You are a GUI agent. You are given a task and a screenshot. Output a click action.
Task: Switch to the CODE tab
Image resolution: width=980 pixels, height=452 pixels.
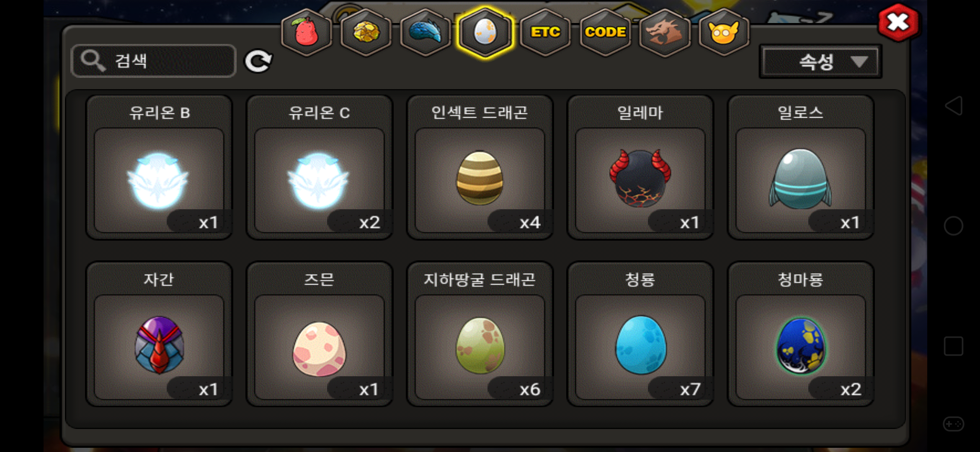click(605, 32)
